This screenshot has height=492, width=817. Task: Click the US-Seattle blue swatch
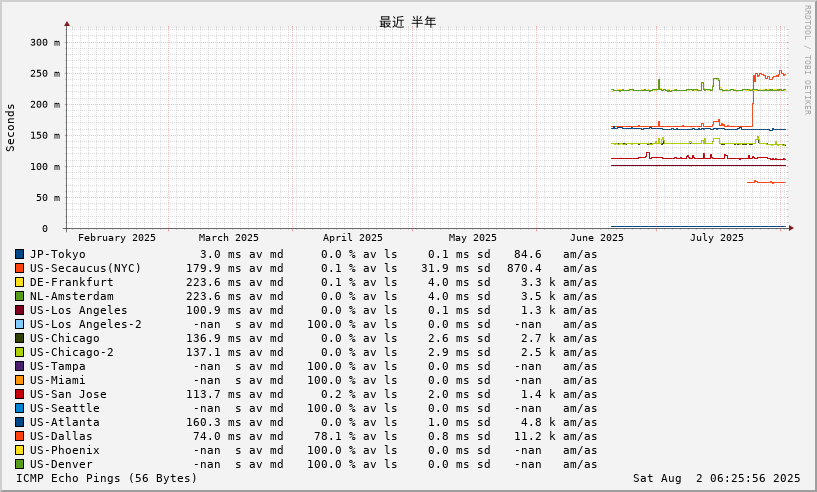[19, 408]
